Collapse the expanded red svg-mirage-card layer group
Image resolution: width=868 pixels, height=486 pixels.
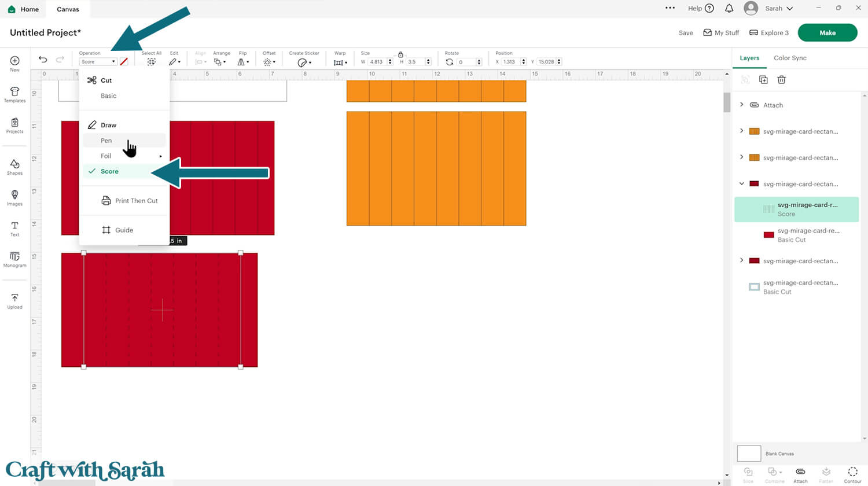[742, 184]
